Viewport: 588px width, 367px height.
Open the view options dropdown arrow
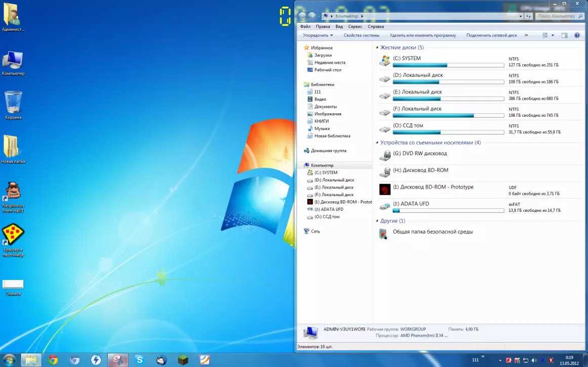[x=553, y=35]
